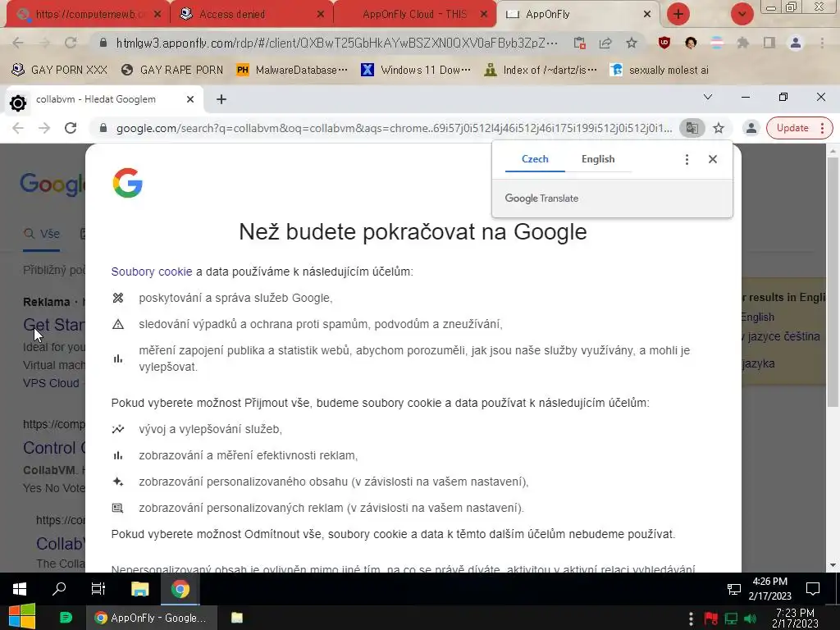840x630 pixels.
Task: Click the green host taskbar app icon
Action: coord(66,618)
